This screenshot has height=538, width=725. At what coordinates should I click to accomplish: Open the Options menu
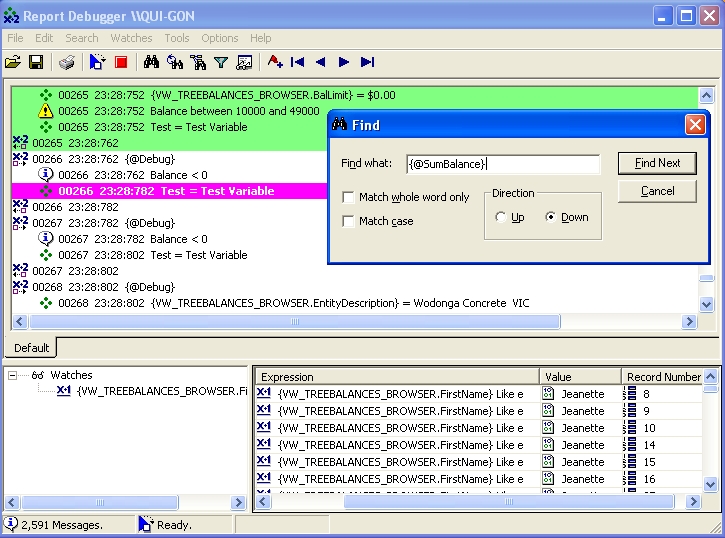(x=220, y=38)
